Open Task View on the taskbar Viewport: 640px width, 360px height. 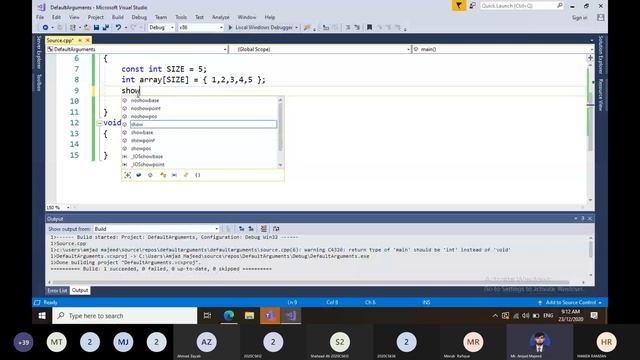pyautogui.click(x=207, y=316)
